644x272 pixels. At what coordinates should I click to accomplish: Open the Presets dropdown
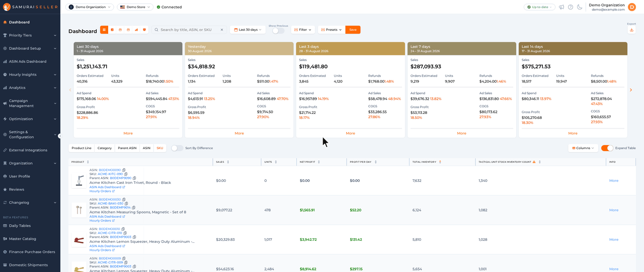point(332,30)
